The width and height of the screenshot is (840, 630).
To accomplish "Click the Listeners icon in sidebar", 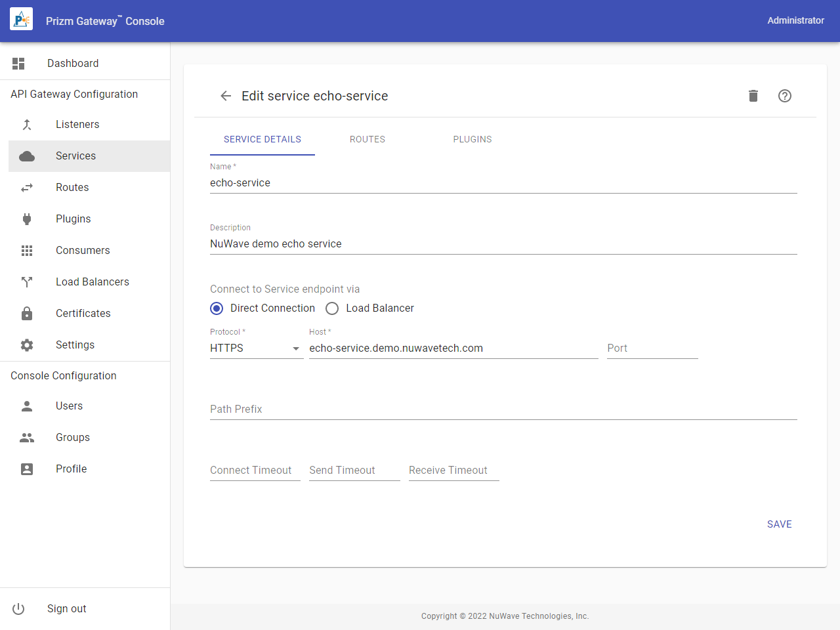I will [x=27, y=125].
